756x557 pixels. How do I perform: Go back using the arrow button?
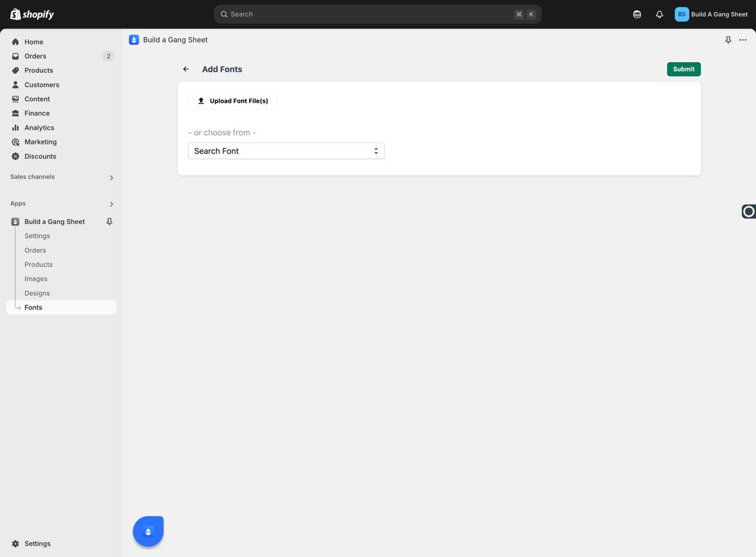point(186,70)
